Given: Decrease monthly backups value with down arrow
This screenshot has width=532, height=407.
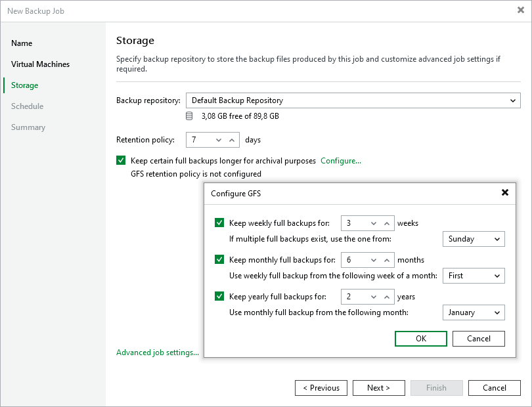Looking at the screenshot, I should coord(375,261).
